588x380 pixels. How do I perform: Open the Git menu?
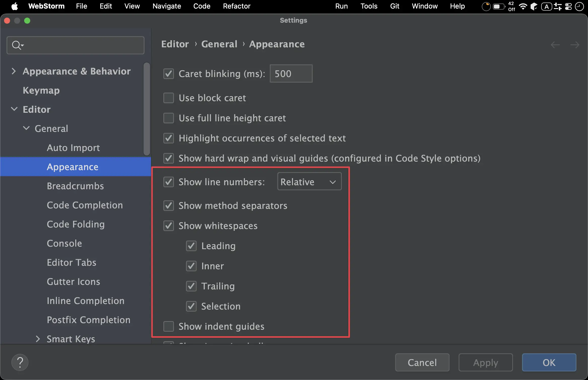pyautogui.click(x=394, y=6)
